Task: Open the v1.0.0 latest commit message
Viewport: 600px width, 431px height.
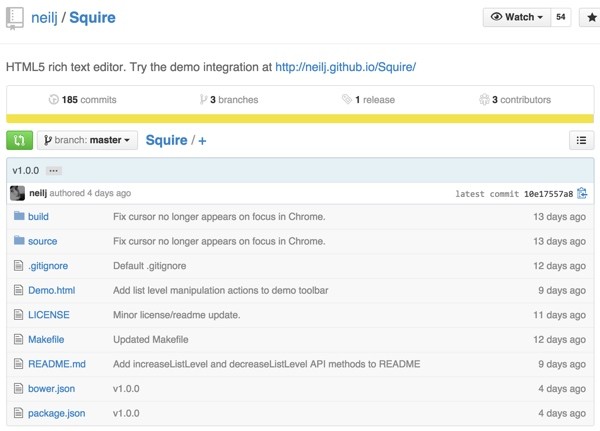Action: [26, 171]
